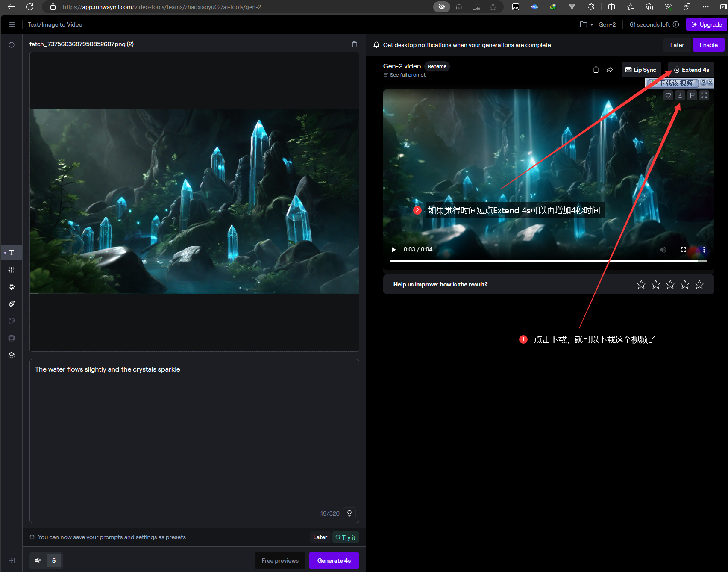Open the info icon next to seconds left

point(676,24)
